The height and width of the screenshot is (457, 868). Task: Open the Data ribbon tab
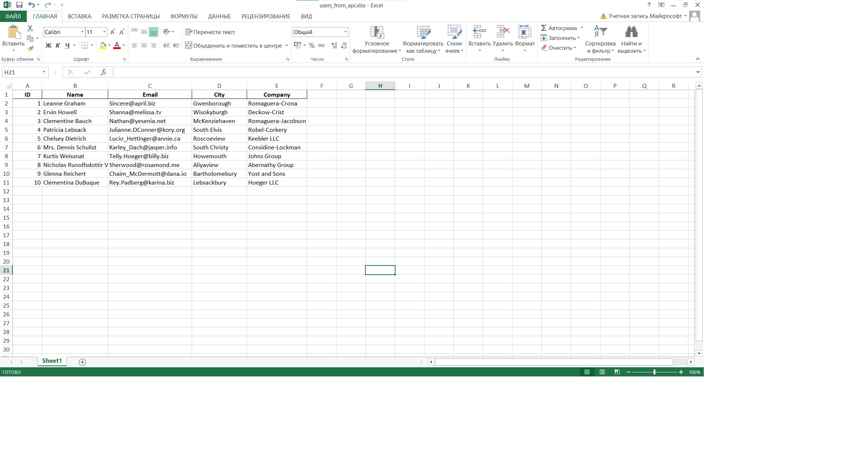pos(219,16)
